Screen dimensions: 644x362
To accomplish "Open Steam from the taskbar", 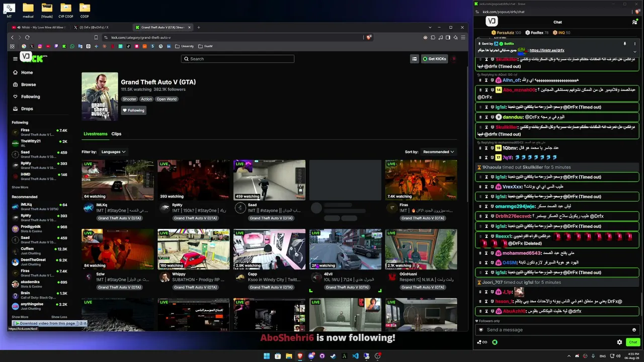I will point(333,356).
